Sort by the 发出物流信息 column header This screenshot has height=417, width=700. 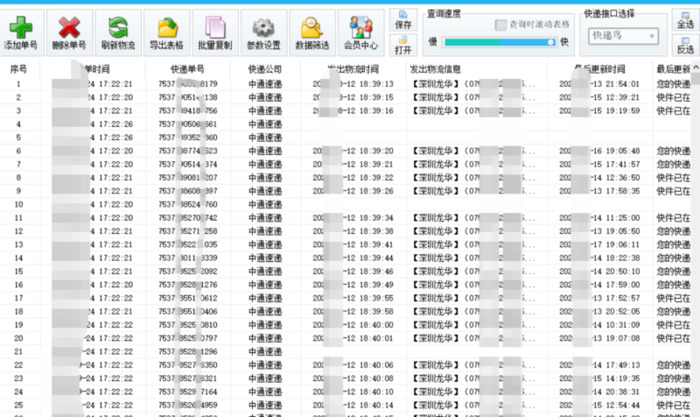click(x=435, y=69)
